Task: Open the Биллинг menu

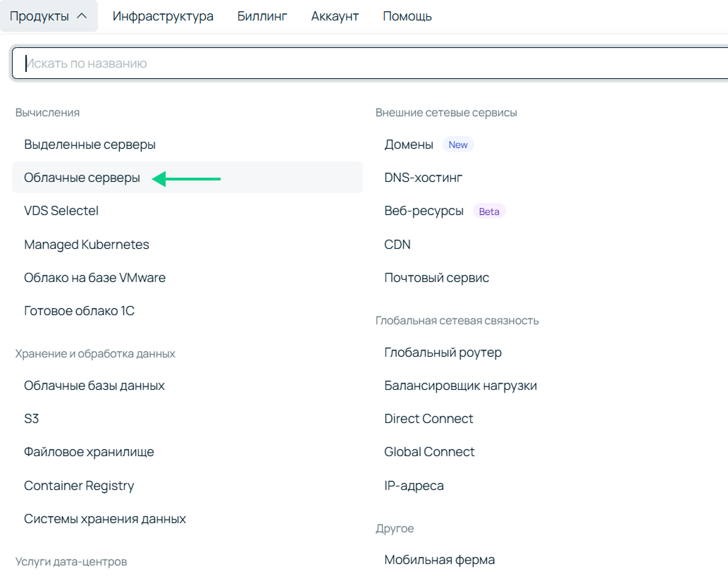Action: (x=262, y=16)
